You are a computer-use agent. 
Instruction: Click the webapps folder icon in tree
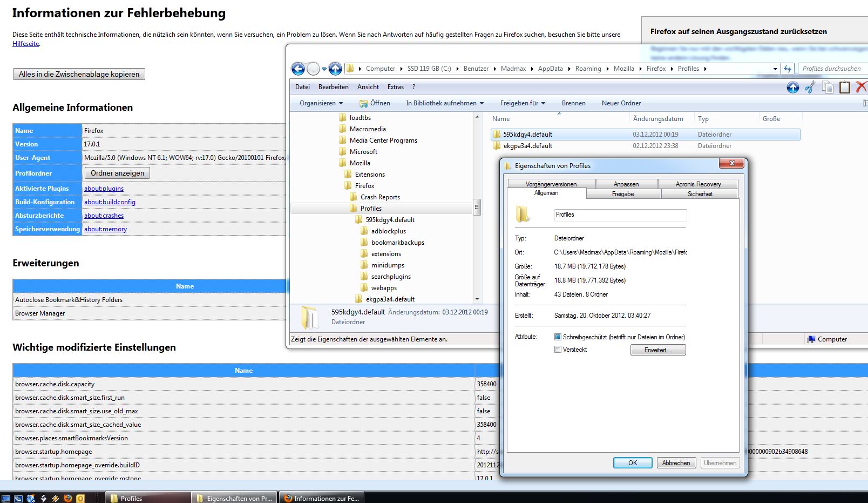[364, 288]
